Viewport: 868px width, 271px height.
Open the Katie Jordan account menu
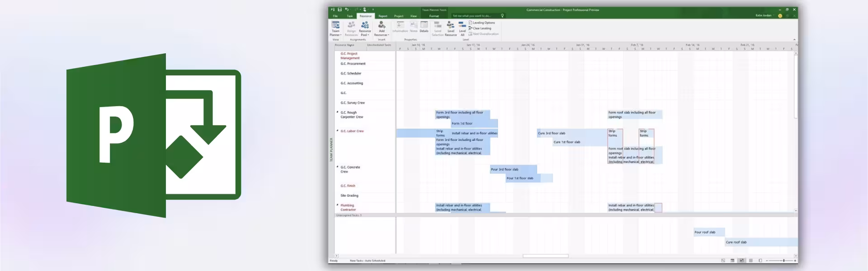click(x=764, y=15)
